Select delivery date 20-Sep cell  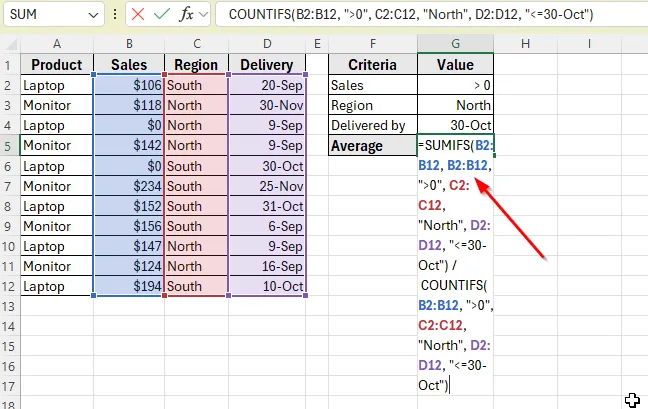coord(267,85)
